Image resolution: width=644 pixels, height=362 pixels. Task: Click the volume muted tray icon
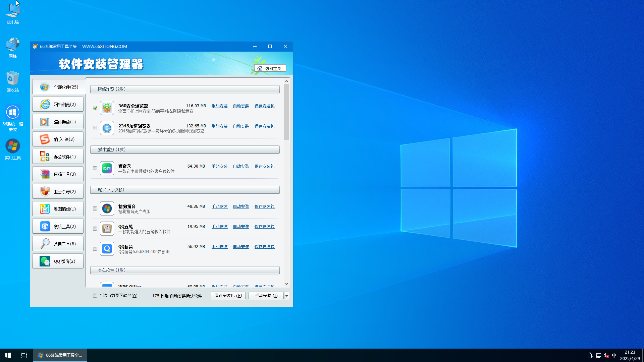click(x=606, y=355)
